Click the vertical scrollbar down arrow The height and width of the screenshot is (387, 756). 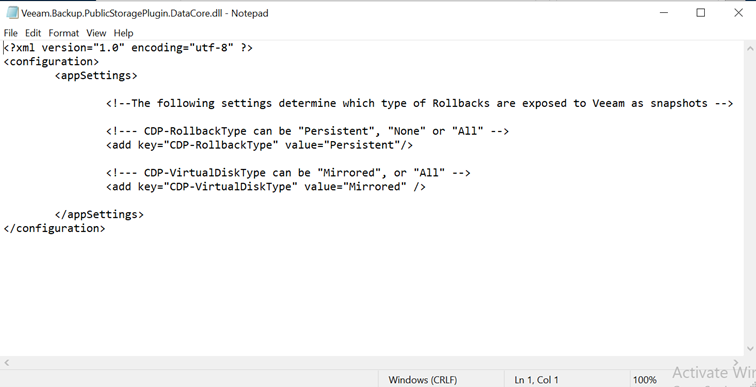pos(750,348)
